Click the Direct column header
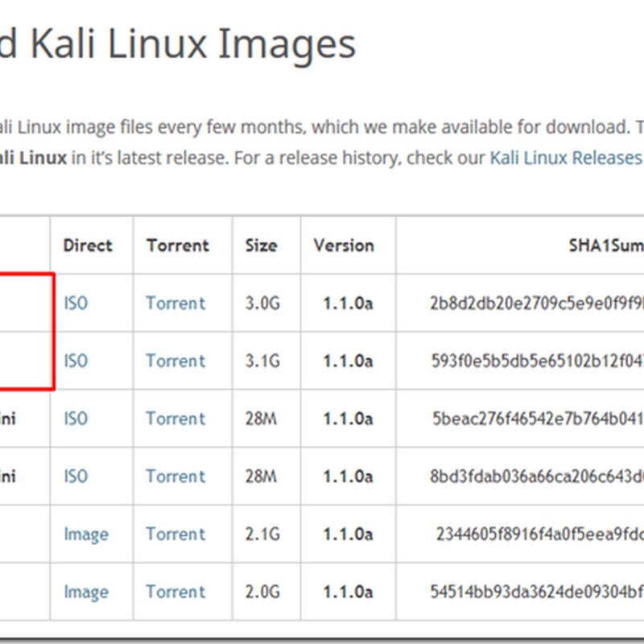The width and height of the screenshot is (644, 644). tap(88, 246)
